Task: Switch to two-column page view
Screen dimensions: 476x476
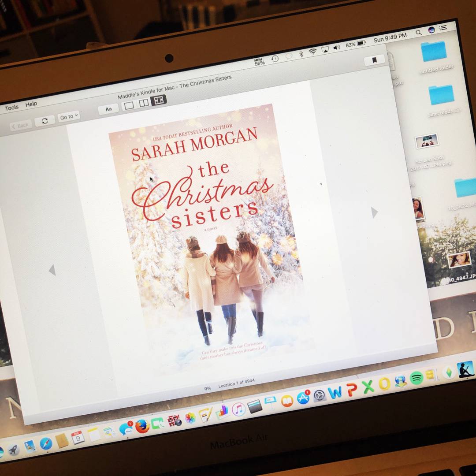Action: tap(144, 103)
